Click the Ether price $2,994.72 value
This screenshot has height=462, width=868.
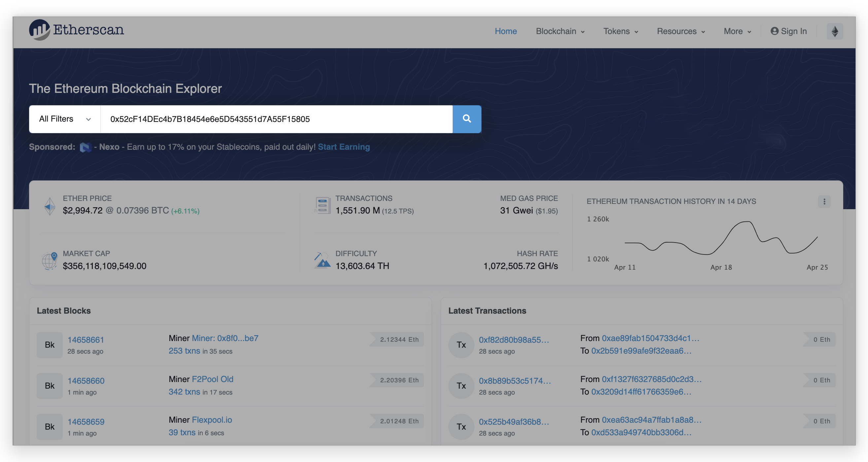click(x=83, y=211)
